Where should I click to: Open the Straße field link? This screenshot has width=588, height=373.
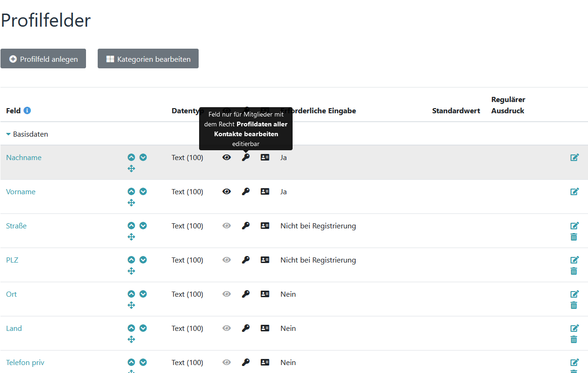pos(16,226)
